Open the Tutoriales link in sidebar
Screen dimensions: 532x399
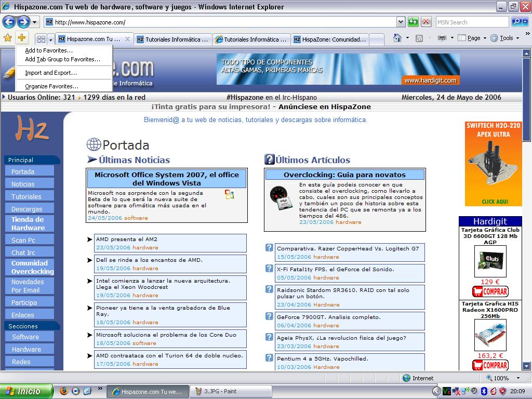(x=26, y=196)
